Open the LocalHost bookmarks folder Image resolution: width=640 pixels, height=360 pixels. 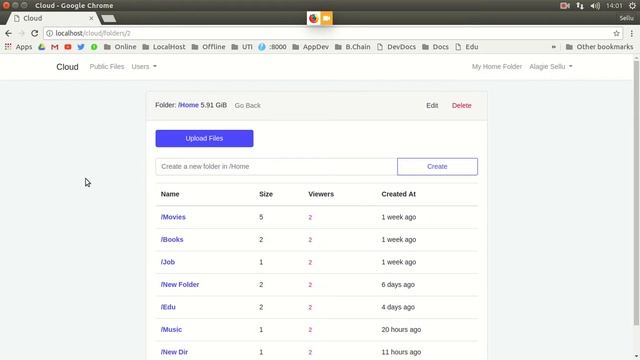coord(164,47)
